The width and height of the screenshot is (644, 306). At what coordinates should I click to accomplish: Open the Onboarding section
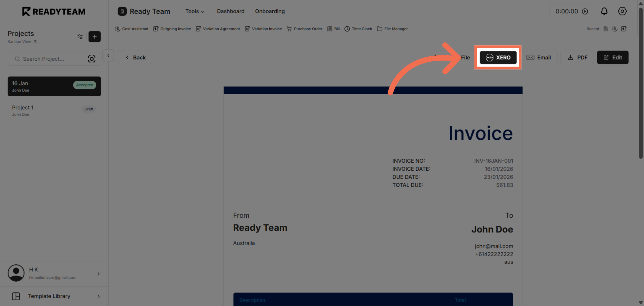pos(270,11)
